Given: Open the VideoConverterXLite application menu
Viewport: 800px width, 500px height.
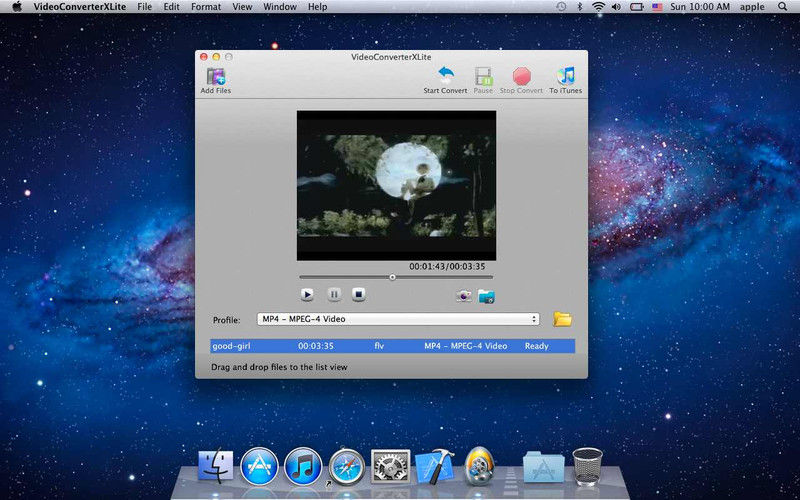Looking at the screenshot, I should coord(80,7).
